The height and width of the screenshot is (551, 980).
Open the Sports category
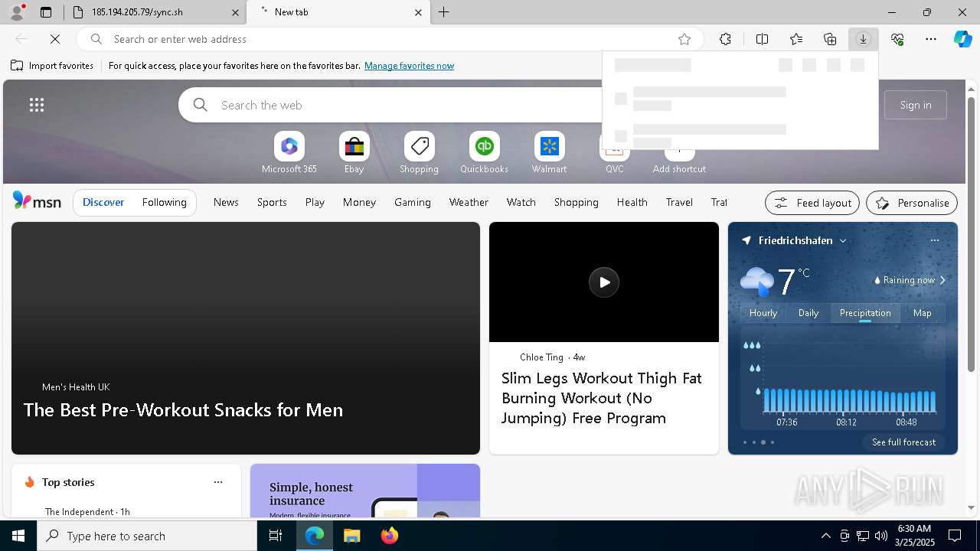pos(272,202)
